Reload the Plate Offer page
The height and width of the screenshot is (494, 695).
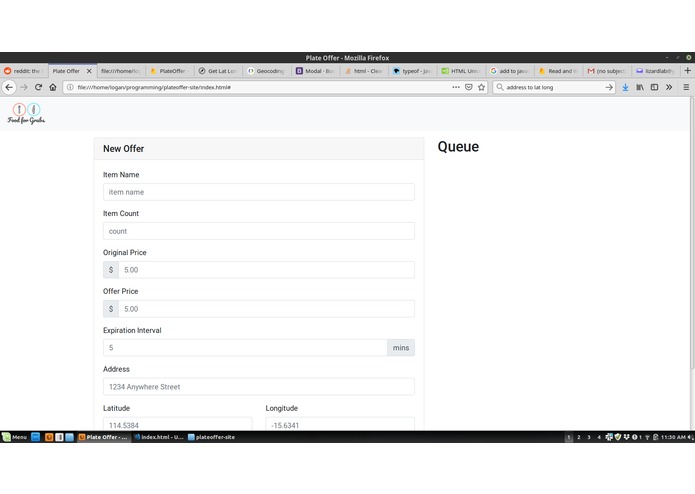pyautogui.click(x=39, y=87)
